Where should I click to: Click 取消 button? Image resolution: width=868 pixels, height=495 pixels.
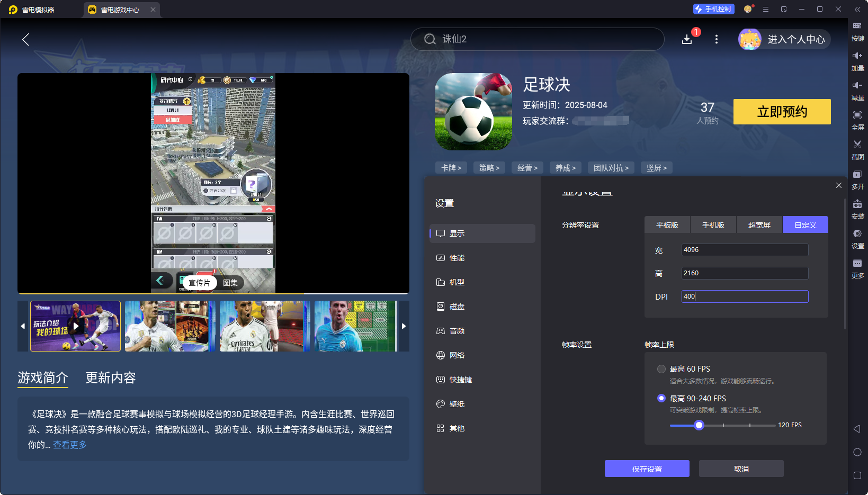741,469
